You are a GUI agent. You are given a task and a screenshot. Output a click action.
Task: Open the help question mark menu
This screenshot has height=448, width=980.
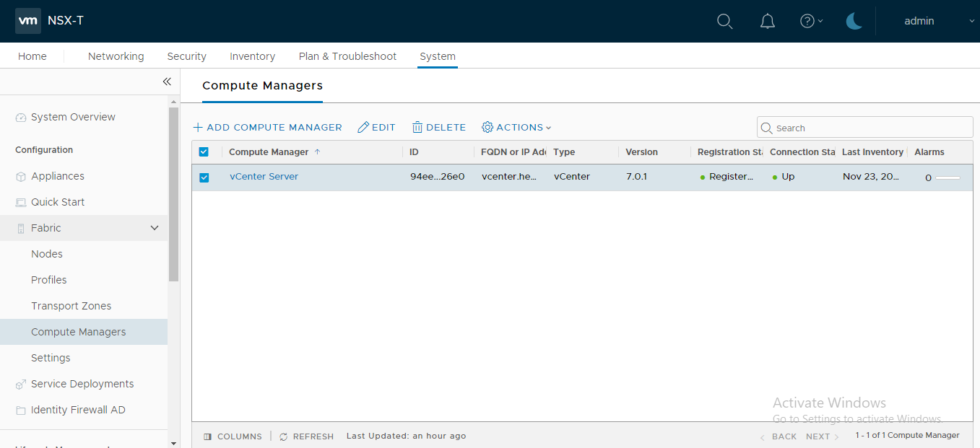click(x=811, y=21)
